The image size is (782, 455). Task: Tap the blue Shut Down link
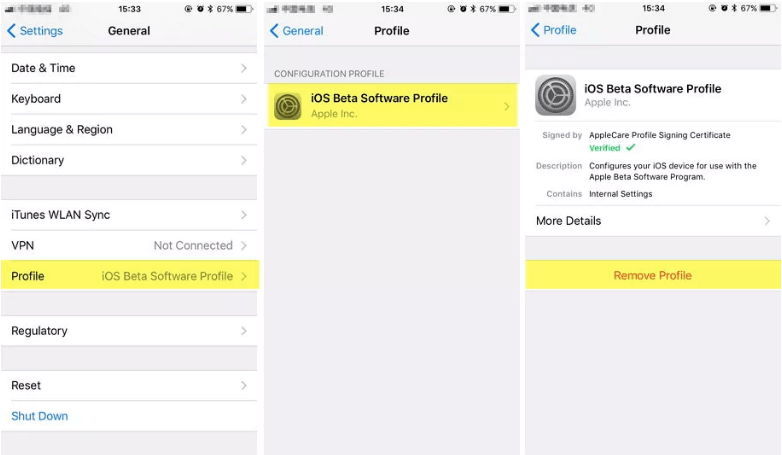tap(39, 416)
